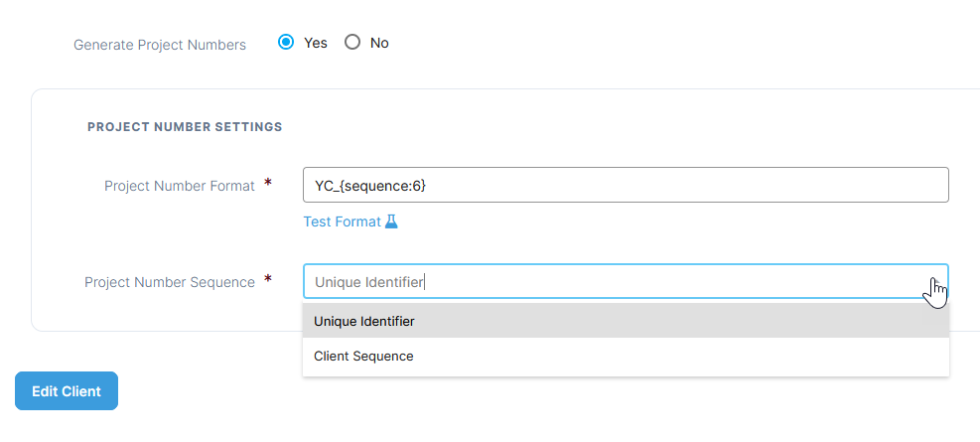Open the Test Format link
980x442 pixels.
click(342, 221)
